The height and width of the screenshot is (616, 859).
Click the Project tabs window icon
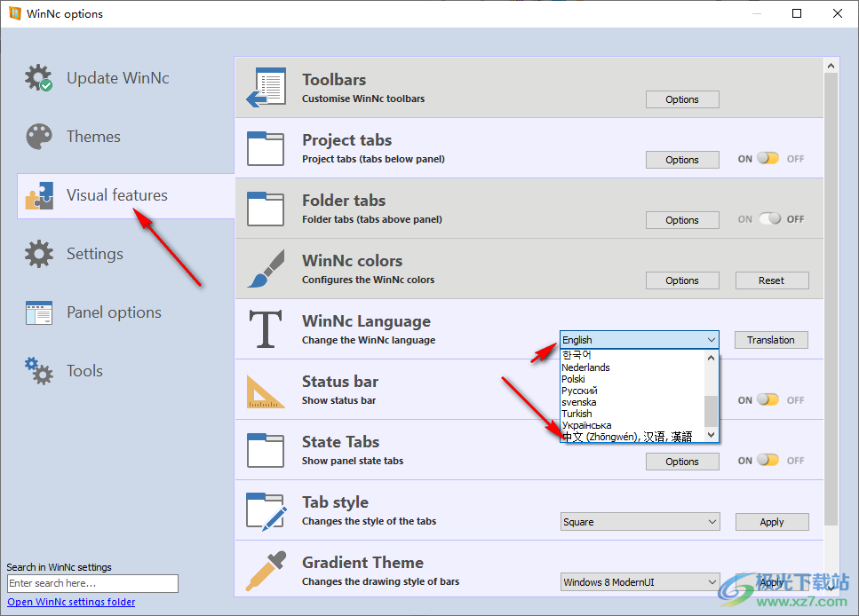(x=266, y=148)
